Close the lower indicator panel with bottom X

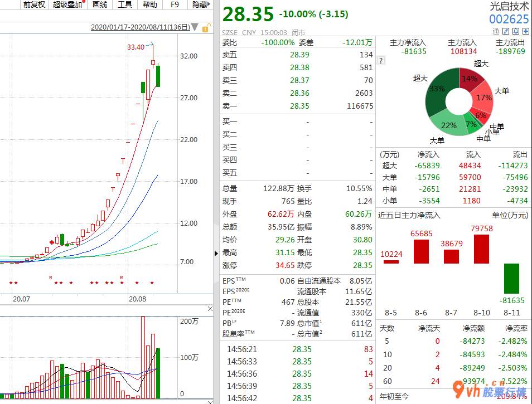pyautogui.click(x=210, y=402)
